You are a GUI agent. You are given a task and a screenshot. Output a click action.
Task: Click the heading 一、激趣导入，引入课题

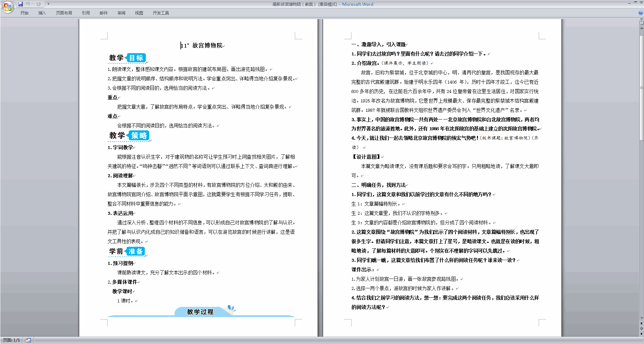tap(378, 44)
